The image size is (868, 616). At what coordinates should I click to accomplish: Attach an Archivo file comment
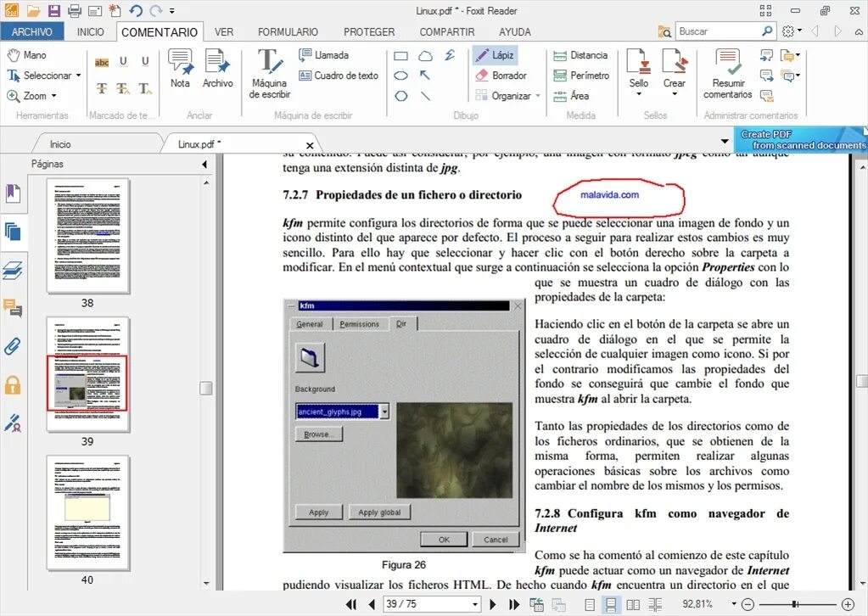[217, 68]
